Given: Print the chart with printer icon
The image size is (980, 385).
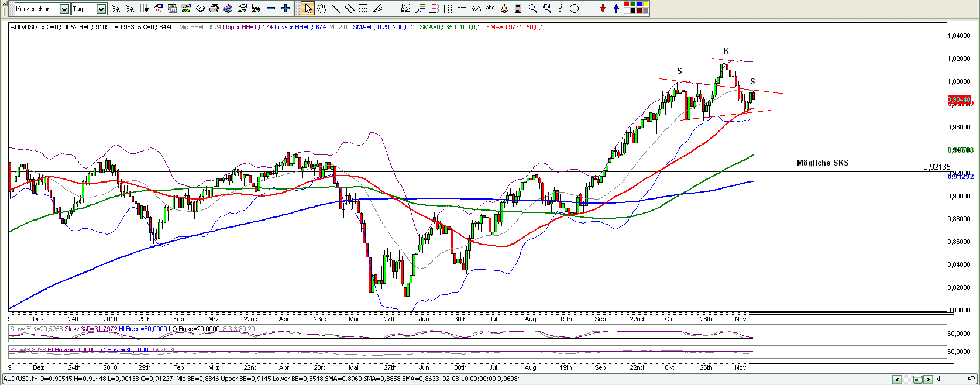Looking at the screenshot, I should pos(214,8).
